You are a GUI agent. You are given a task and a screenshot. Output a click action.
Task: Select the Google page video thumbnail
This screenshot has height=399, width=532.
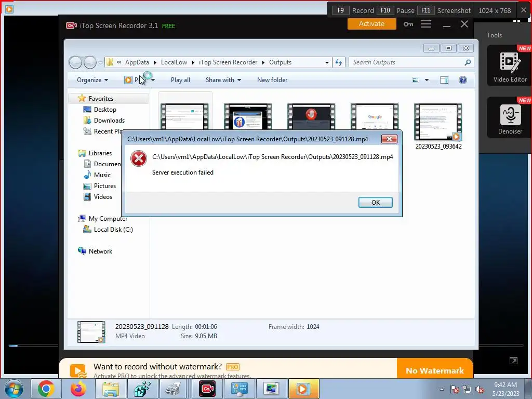[375, 116]
